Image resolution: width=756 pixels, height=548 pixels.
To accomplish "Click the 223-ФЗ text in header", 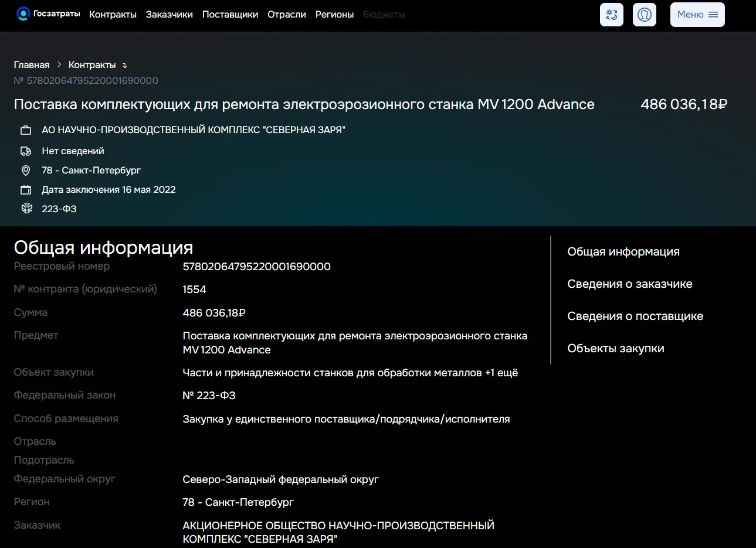I will [x=59, y=209].
